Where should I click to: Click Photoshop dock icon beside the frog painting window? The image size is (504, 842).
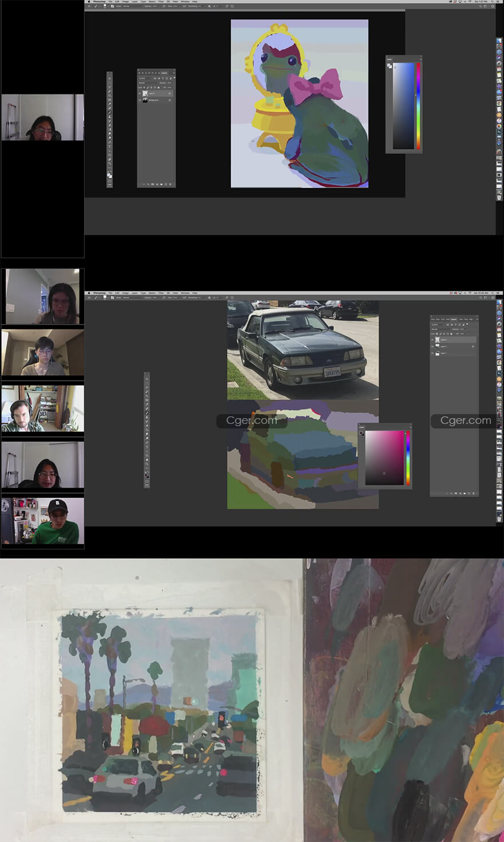pos(499,131)
